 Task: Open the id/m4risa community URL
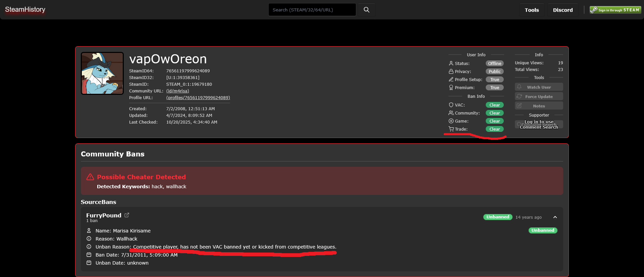(178, 91)
